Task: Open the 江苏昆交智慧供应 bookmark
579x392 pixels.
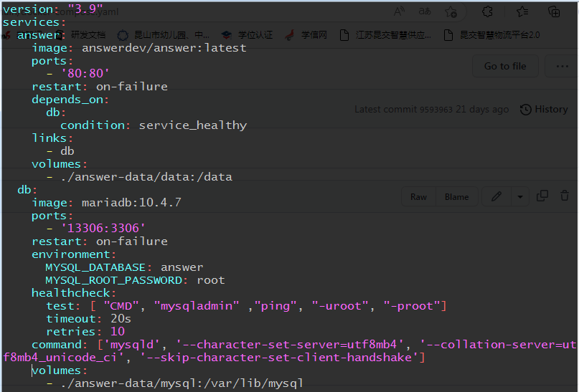Action: coord(385,35)
